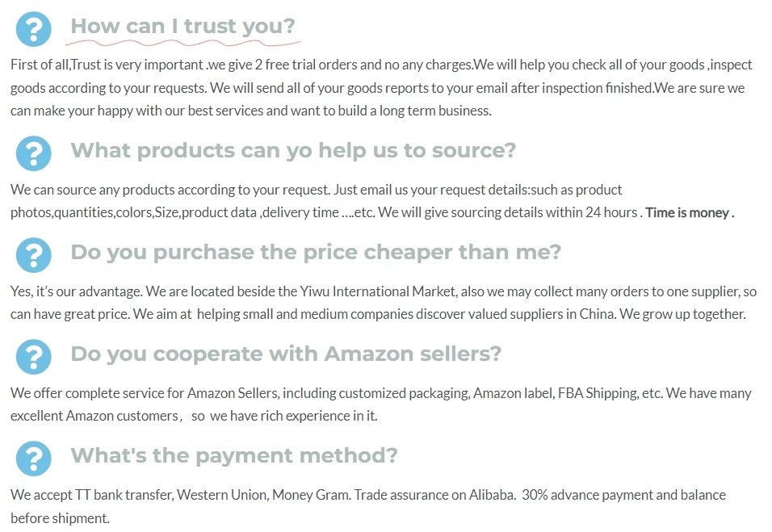Select the 'How can I trust you?' heading

[x=183, y=26]
